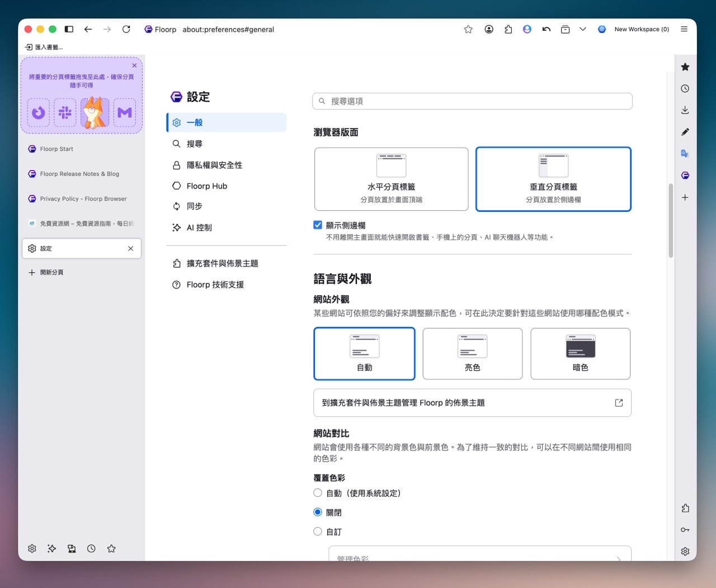Toggle the sidebar panel icon in toolbar

(x=69, y=29)
